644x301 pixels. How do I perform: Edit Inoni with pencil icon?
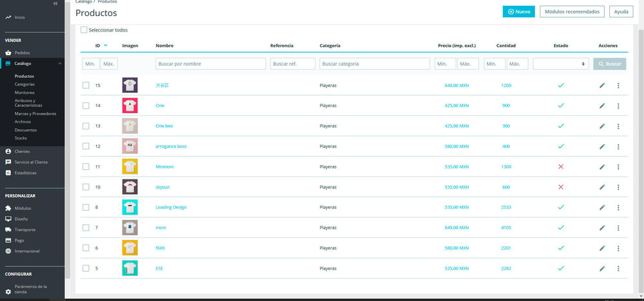pos(602,228)
